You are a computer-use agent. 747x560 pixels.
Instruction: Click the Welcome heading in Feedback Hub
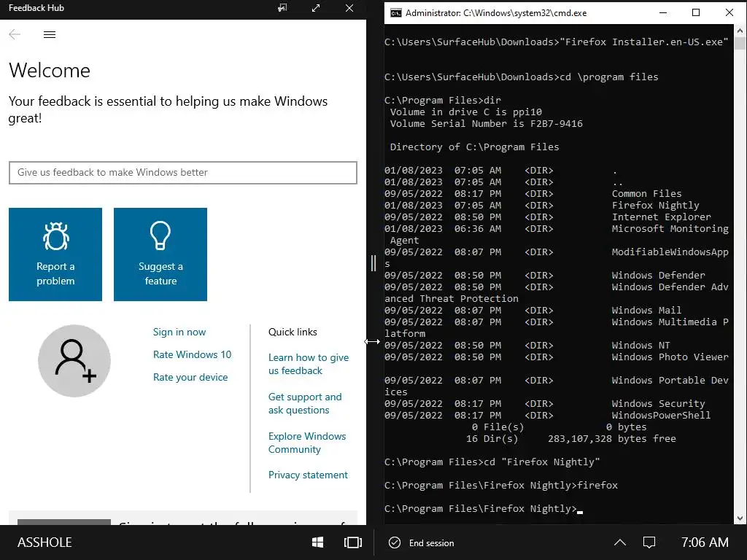click(50, 71)
